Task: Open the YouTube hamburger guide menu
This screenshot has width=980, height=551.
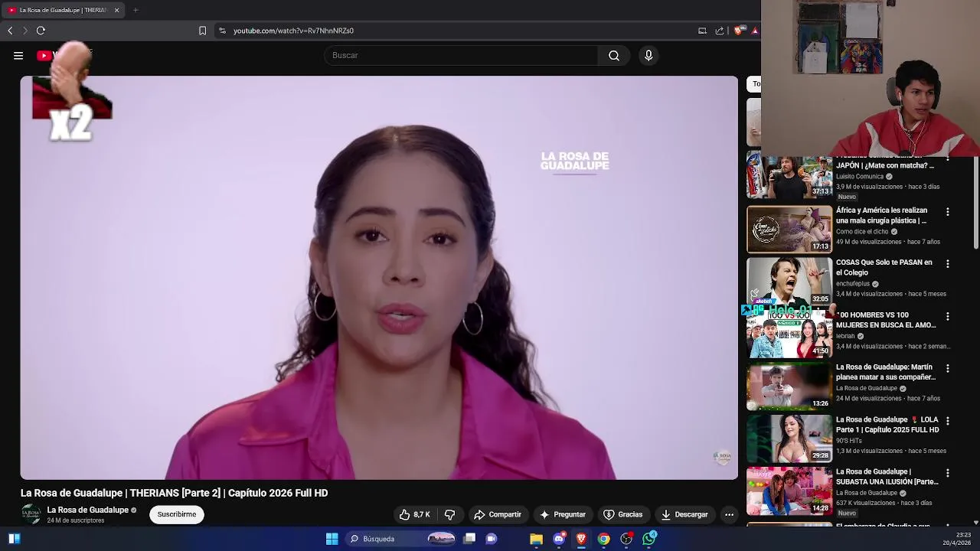Action: tap(18, 55)
